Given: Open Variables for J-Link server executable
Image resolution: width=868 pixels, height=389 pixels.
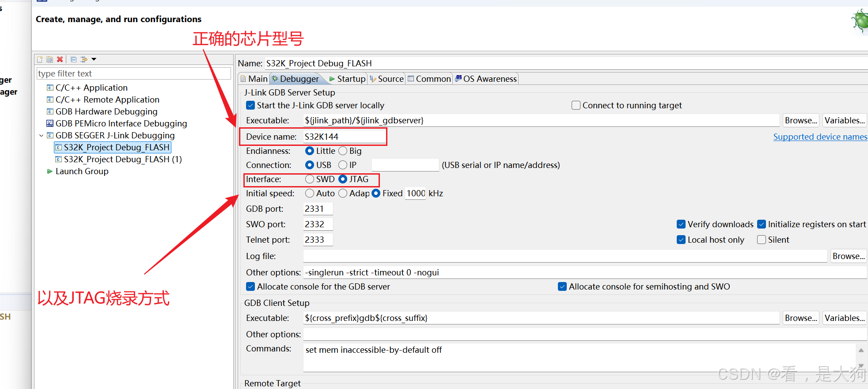Looking at the screenshot, I should click(x=845, y=120).
